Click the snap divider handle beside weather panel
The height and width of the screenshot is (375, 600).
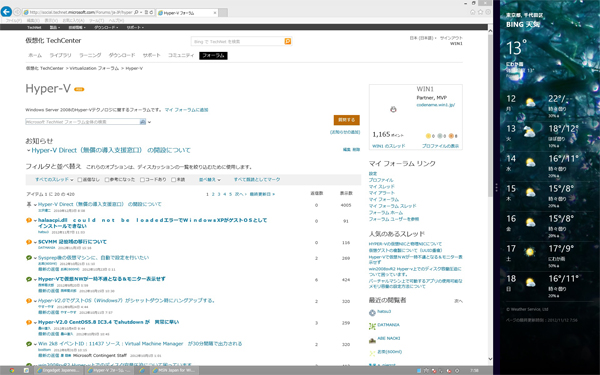tap(496, 188)
